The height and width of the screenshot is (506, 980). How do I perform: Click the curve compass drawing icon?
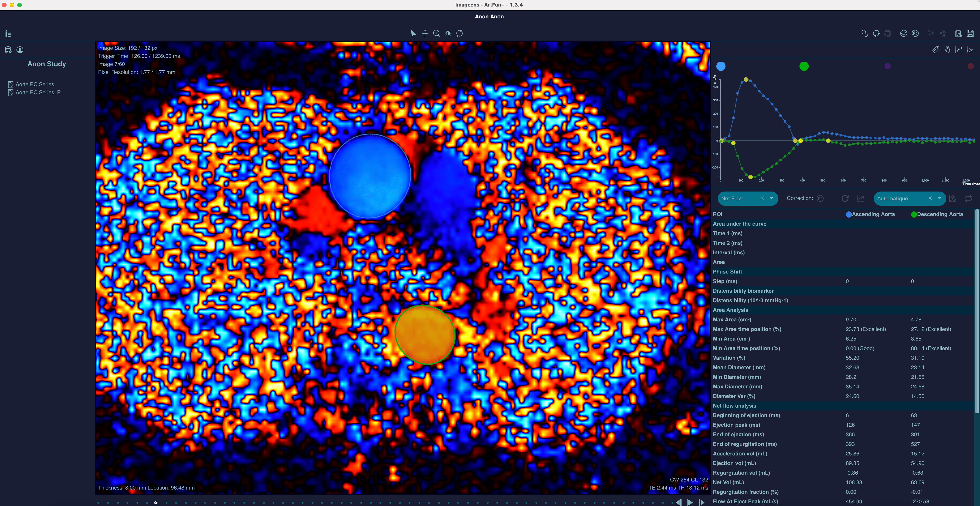pyautogui.click(x=948, y=50)
